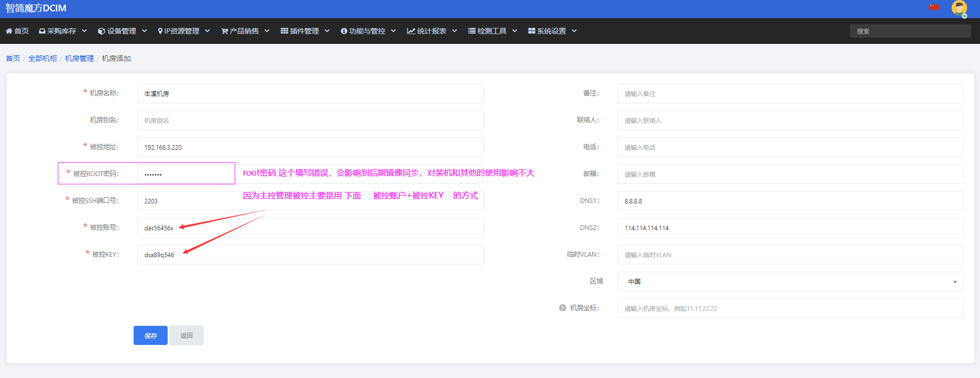
Task: Expand the 插件管理 menu chevron
Action: [x=327, y=31]
